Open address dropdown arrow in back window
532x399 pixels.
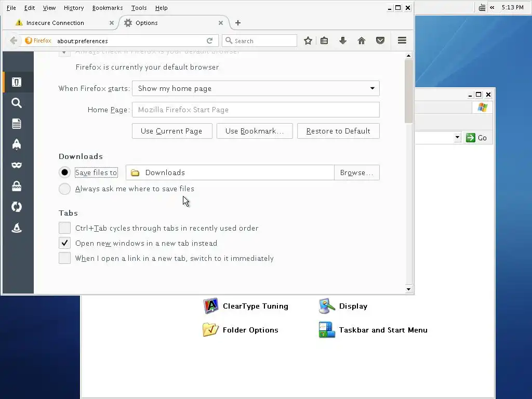tap(457, 137)
